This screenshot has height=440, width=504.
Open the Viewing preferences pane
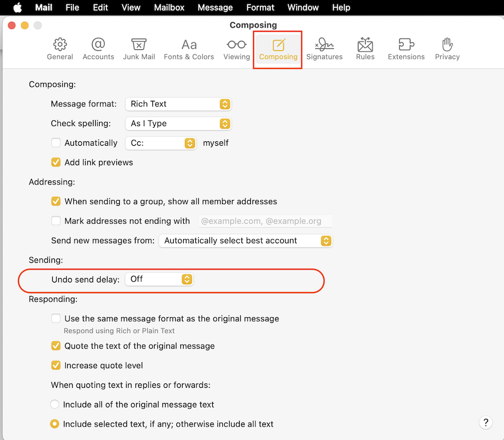point(236,49)
